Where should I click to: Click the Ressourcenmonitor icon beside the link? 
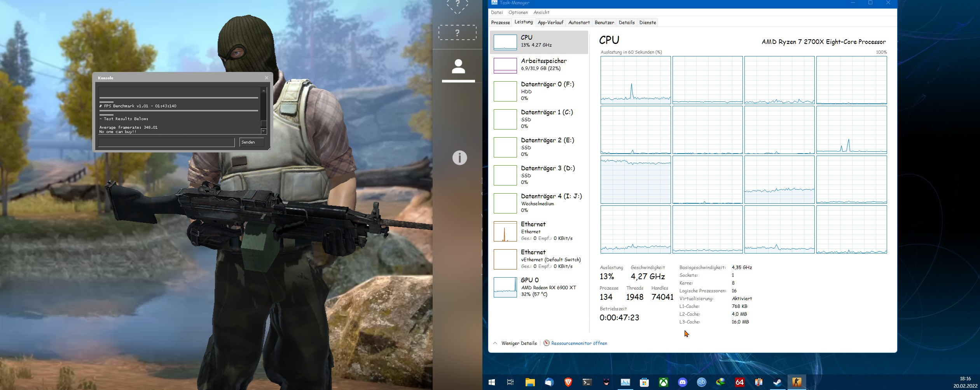pyautogui.click(x=547, y=343)
